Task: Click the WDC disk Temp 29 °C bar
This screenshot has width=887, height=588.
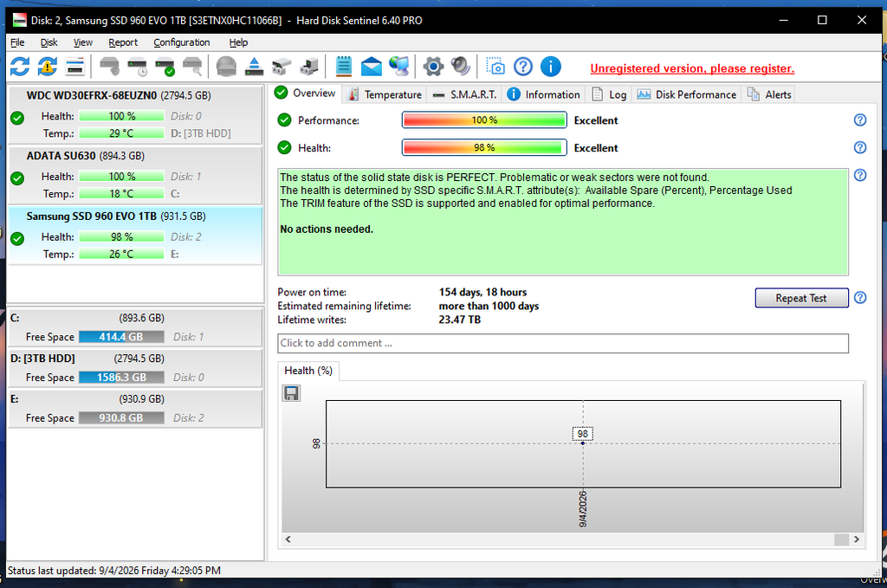Action: (121, 133)
